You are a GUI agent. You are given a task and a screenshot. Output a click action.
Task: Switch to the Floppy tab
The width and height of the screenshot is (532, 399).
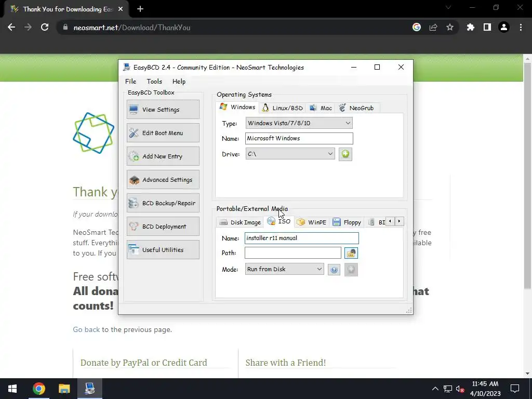(347, 222)
